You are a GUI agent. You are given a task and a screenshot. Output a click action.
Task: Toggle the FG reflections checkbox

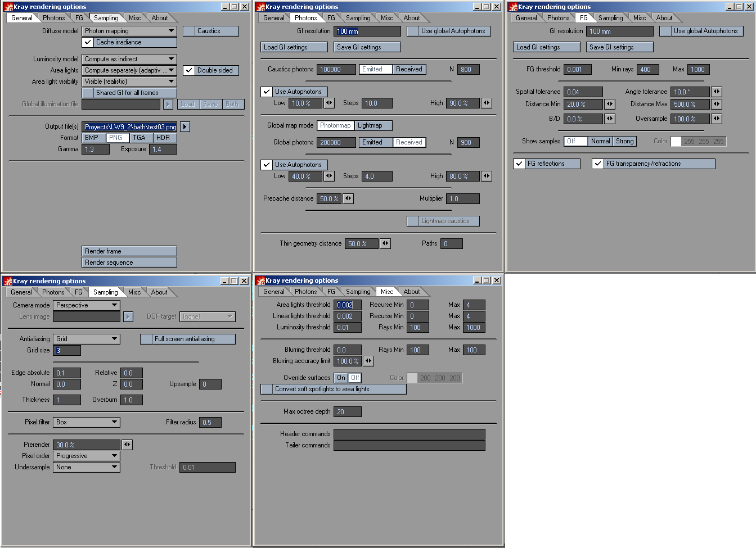click(x=519, y=164)
